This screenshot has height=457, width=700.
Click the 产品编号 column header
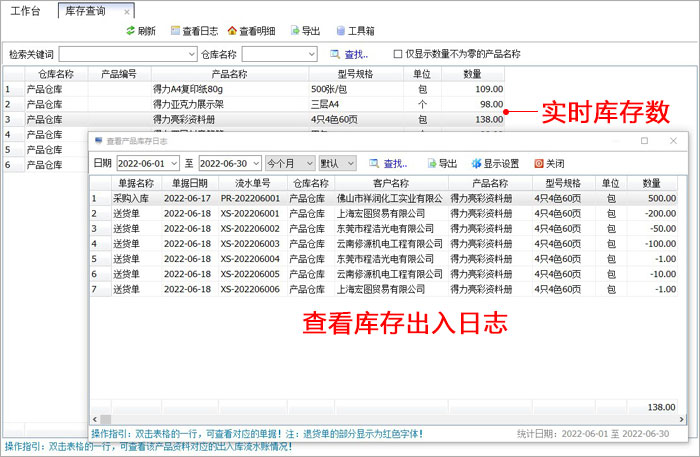click(119, 74)
